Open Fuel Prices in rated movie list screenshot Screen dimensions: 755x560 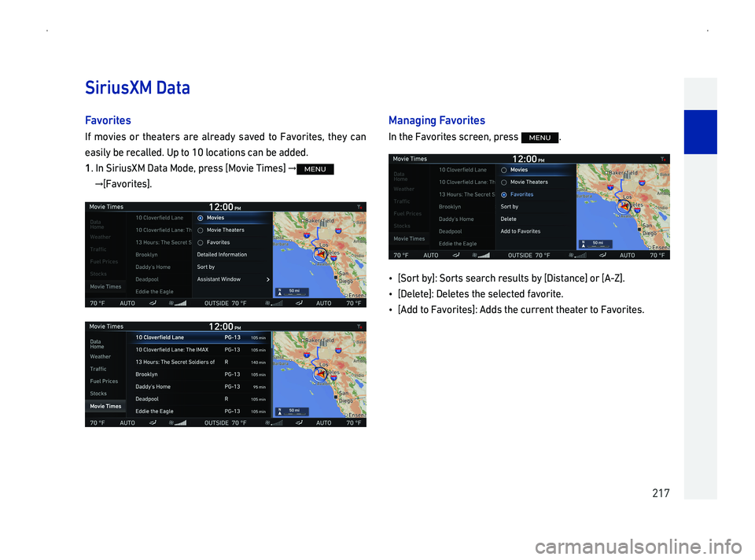pos(104,381)
